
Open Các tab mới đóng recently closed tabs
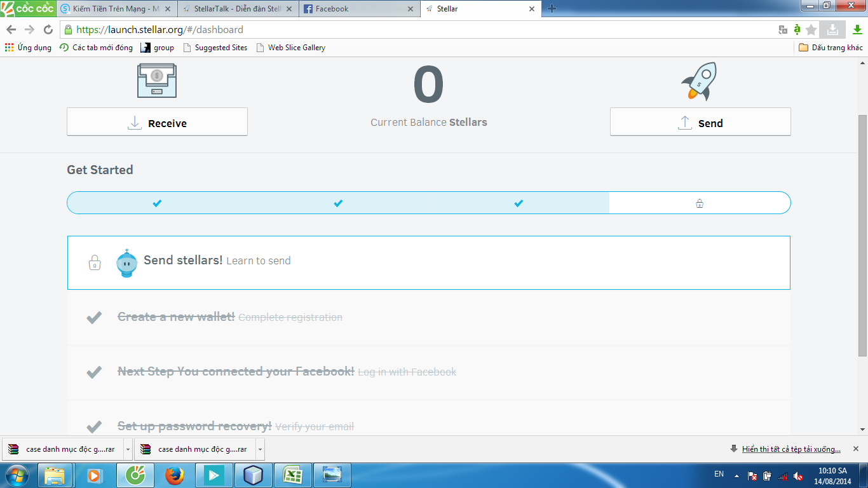coord(96,48)
